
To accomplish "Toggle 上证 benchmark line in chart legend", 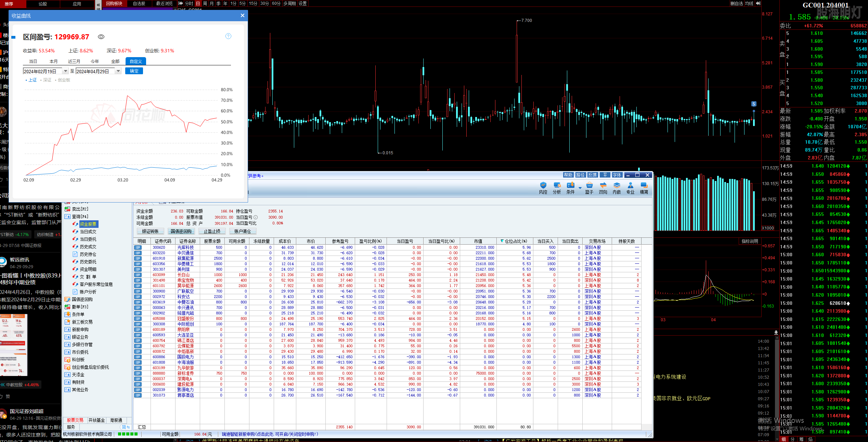I will point(31,80).
